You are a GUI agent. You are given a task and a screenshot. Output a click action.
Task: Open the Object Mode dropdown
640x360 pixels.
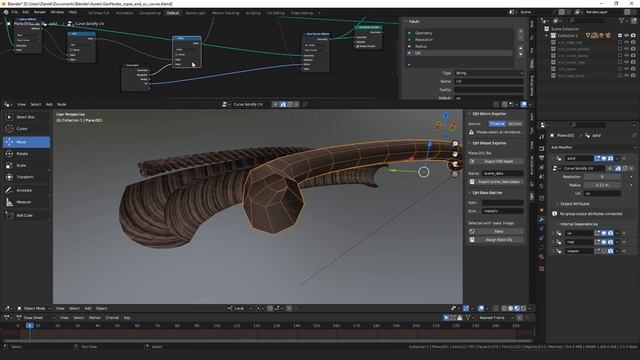(x=33, y=309)
